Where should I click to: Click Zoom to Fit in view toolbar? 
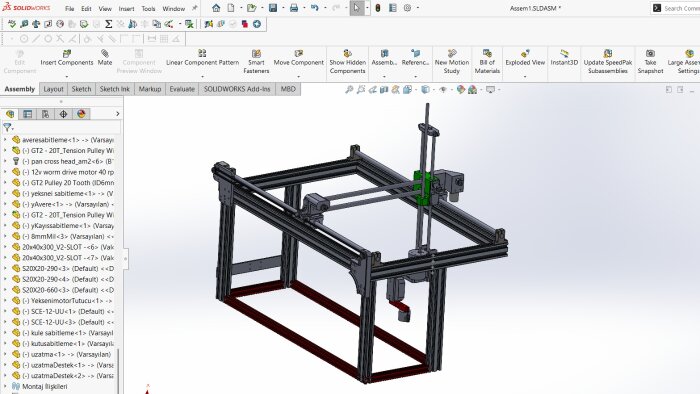click(349, 90)
